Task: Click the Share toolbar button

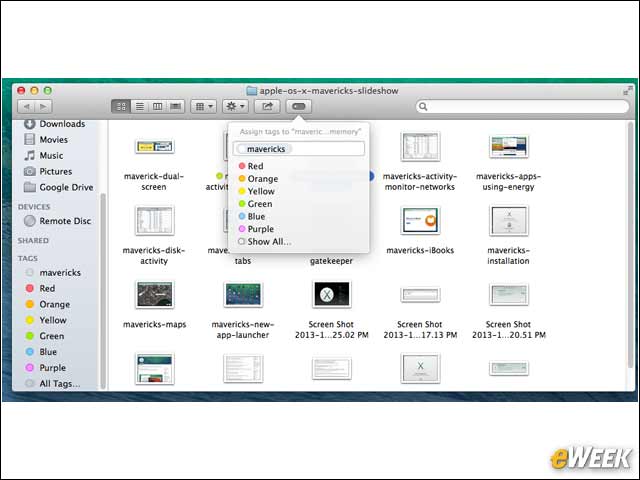Action: (267, 107)
